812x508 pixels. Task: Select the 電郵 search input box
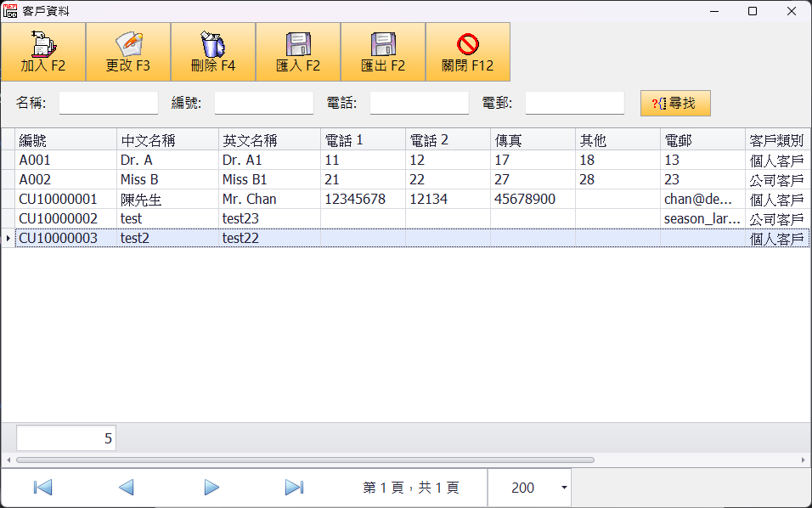pos(574,103)
